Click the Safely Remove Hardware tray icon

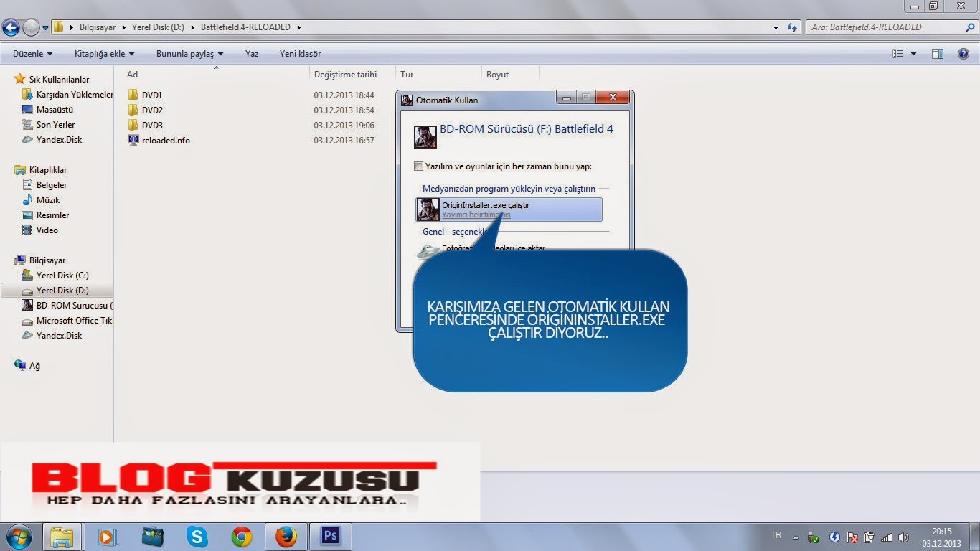(x=814, y=537)
